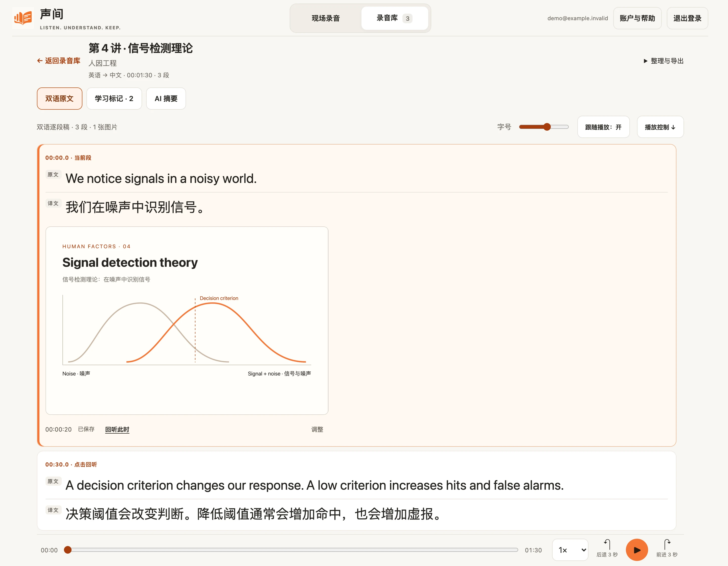Image resolution: width=728 pixels, height=566 pixels.
Task: Click the 00:00.0 · 当前段 timestamp
Action: [x=68, y=158]
